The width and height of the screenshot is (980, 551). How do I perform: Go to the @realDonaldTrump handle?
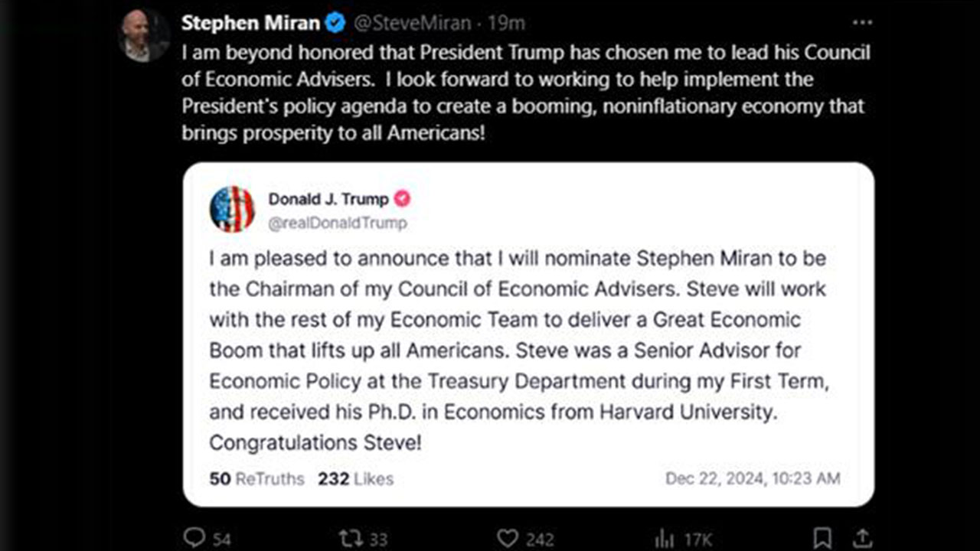(338, 223)
